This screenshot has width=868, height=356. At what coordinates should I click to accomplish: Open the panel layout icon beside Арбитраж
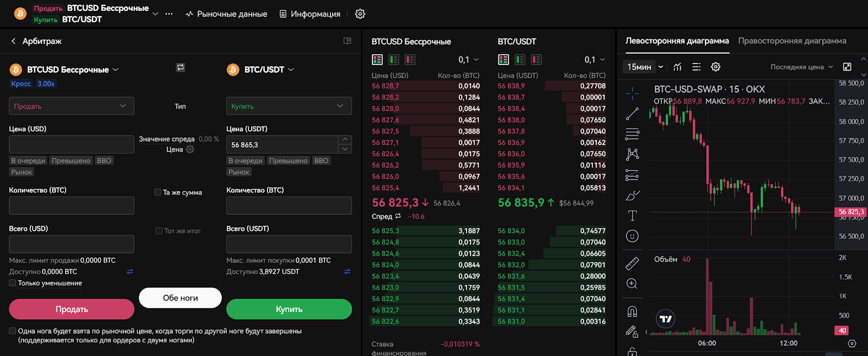pyautogui.click(x=348, y=41)
